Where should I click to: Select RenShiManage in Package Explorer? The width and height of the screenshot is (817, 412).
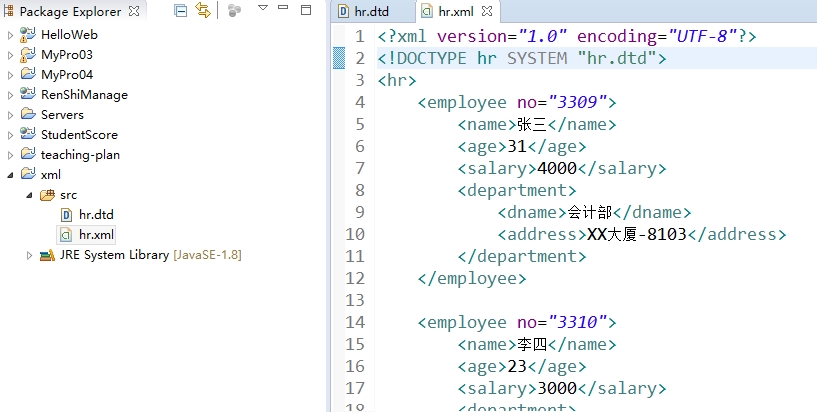(x=84, y=95)
